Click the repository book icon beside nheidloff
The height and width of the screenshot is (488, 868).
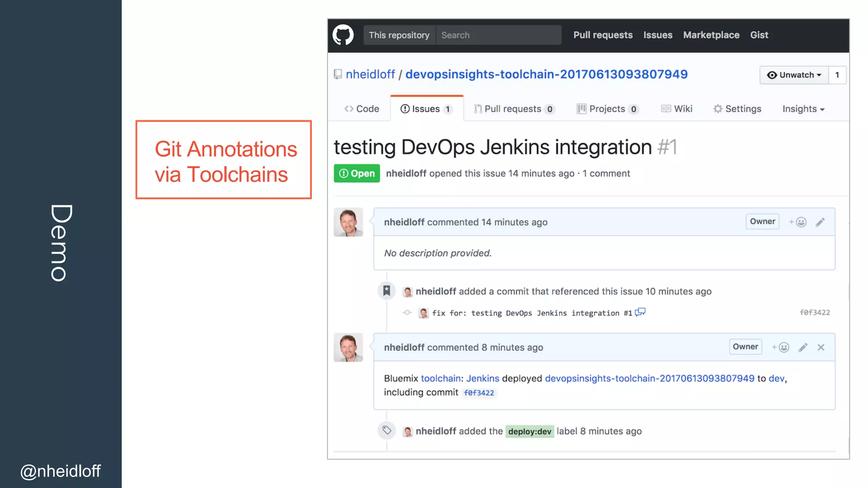pos(338,74)
